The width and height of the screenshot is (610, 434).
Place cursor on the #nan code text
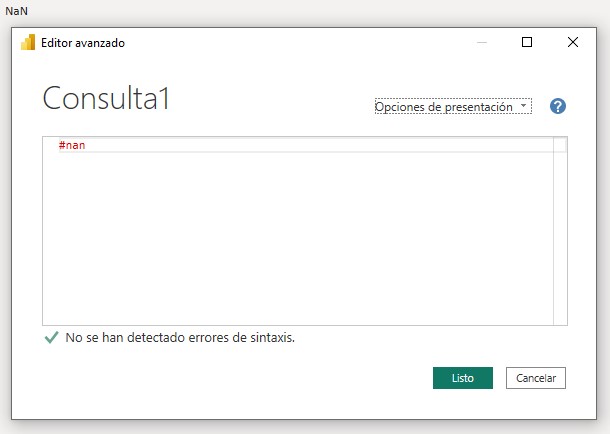72,145
